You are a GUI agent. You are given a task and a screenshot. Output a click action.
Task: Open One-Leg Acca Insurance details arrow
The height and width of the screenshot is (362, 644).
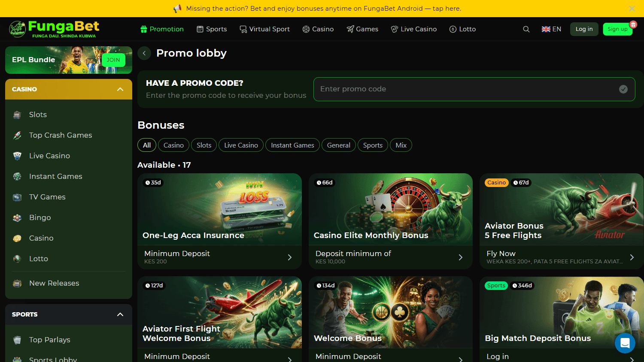point(290,257)
